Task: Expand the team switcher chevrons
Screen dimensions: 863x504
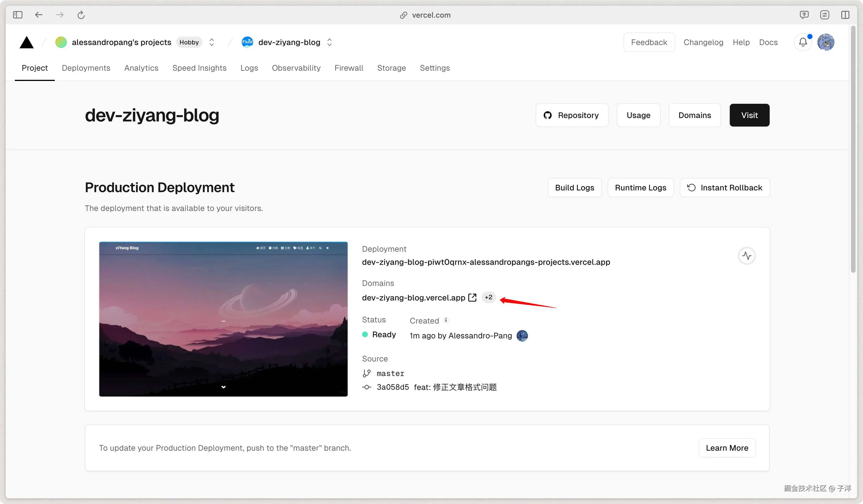Action: click(212, 42)
